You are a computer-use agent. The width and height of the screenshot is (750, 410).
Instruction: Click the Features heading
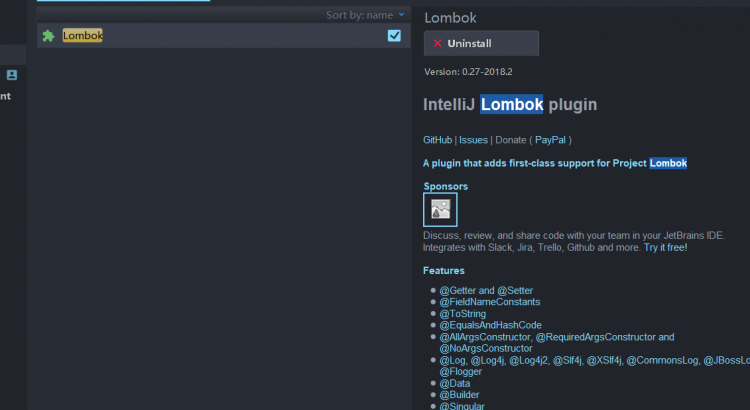point(443,271)
